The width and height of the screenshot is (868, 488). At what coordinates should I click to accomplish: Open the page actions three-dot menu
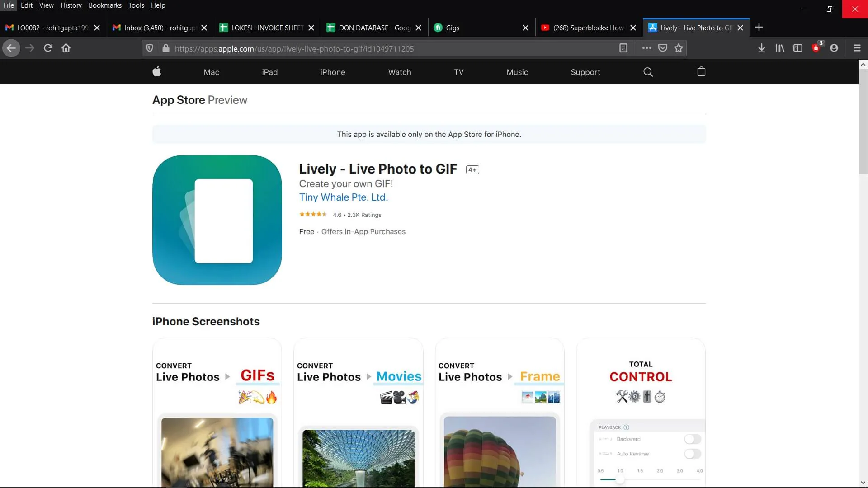point(647,48)
